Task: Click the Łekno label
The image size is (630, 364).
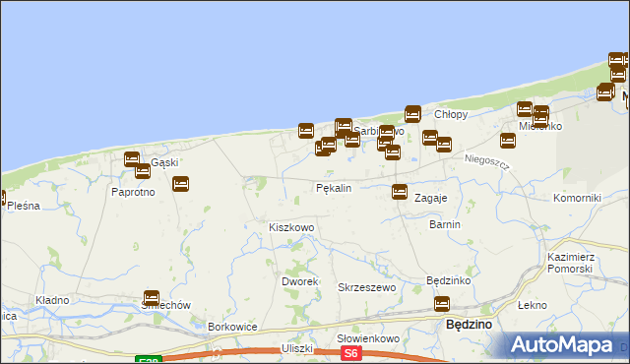Action: 533,305
